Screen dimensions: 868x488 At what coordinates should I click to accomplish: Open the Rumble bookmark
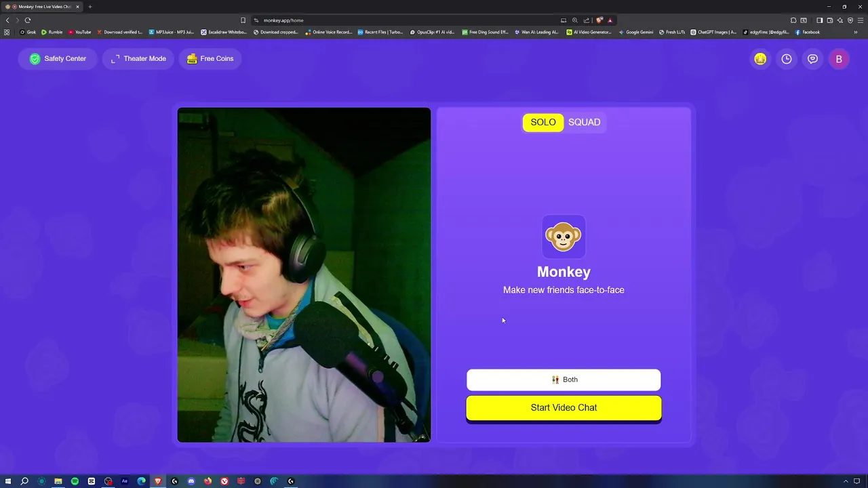(52, 32)
